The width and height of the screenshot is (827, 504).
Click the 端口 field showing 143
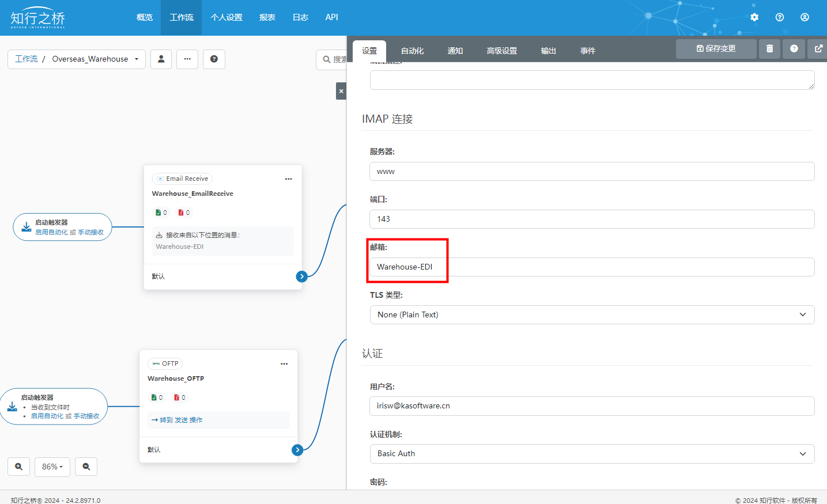[x=592, y=219]
